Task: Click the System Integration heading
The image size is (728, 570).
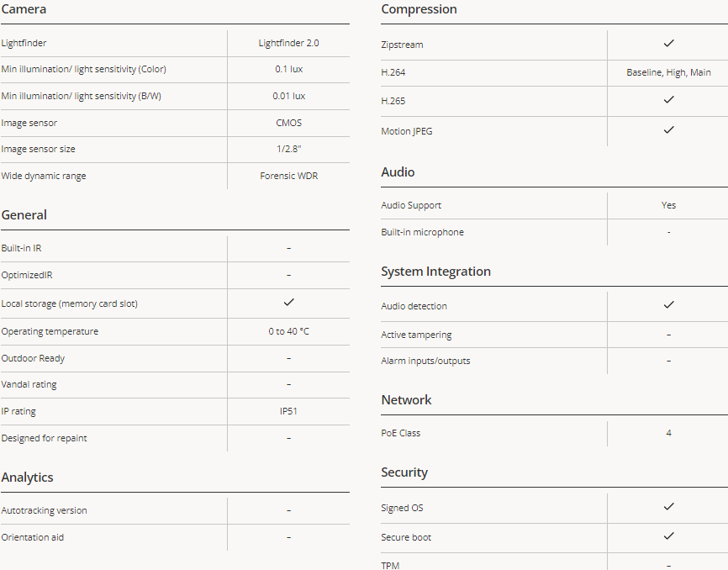Action: pyautogui.click(x=435, y=272)
